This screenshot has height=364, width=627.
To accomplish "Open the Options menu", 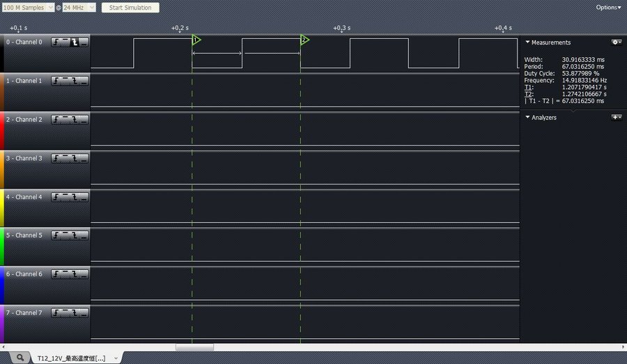I will [x=608, y=8].
